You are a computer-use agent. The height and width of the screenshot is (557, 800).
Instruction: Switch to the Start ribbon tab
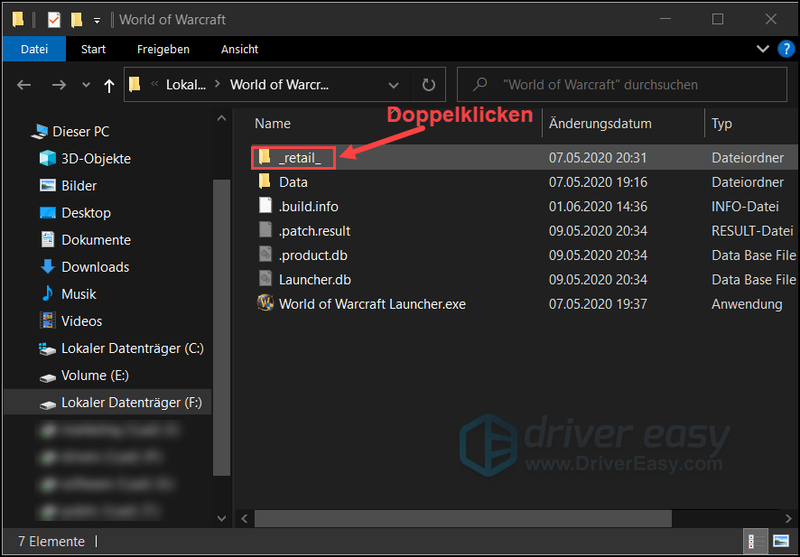tap(93, 49)
